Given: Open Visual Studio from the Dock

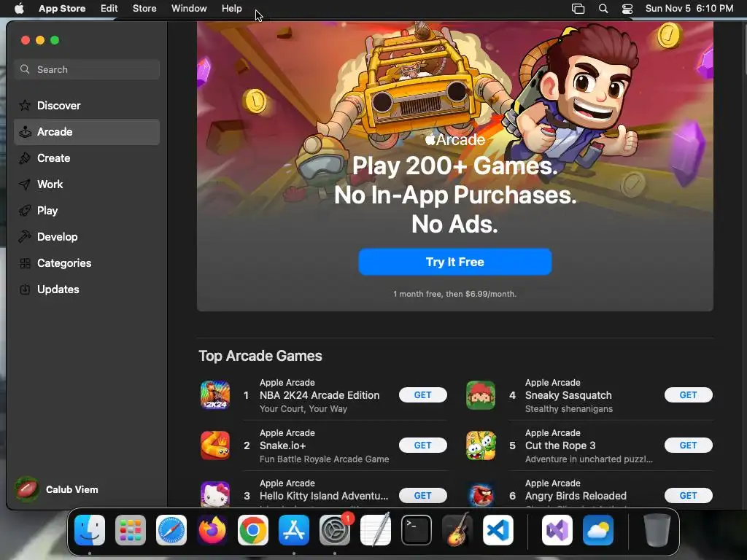Looking at the screenshot, I should [557, 530].
